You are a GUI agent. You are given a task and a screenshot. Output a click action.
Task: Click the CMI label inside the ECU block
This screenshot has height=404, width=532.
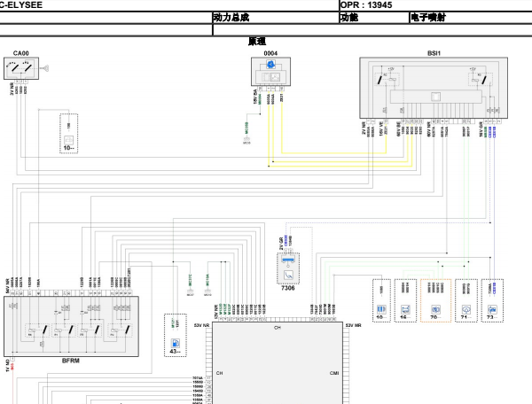tap(334, 373)
